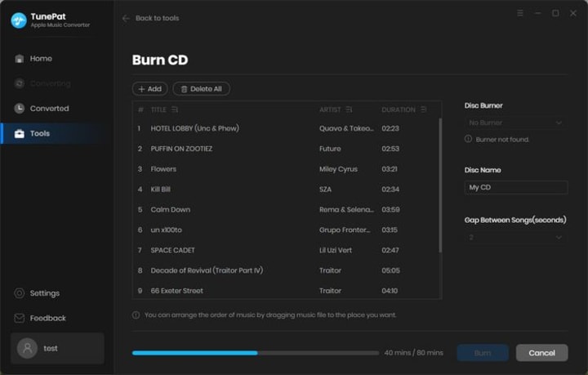Screen dimensions: 588x375
Task: Select PUFFIN ON ZOOTIEZ track
Action: 285,149
